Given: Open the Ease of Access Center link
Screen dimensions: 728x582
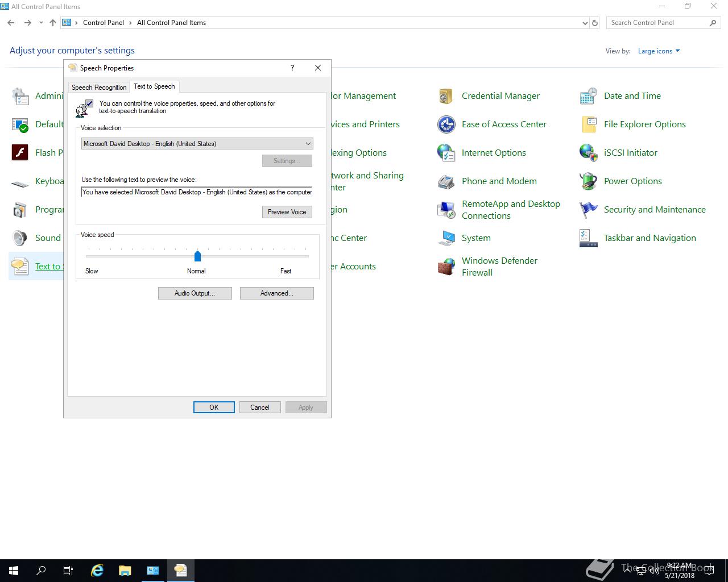Looking at the screenshot, I should [504, 124].
